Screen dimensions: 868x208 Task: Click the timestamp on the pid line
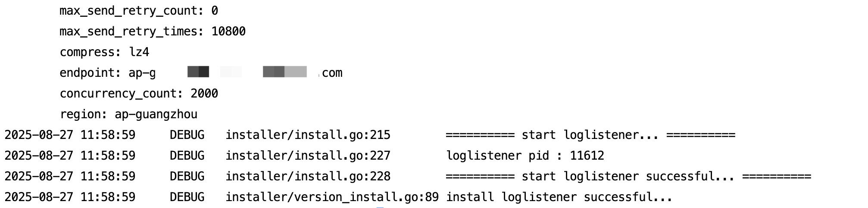70,156
